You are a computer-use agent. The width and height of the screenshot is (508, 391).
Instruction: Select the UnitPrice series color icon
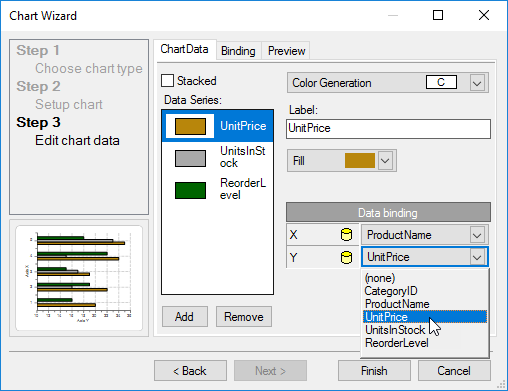coord(190,126)
